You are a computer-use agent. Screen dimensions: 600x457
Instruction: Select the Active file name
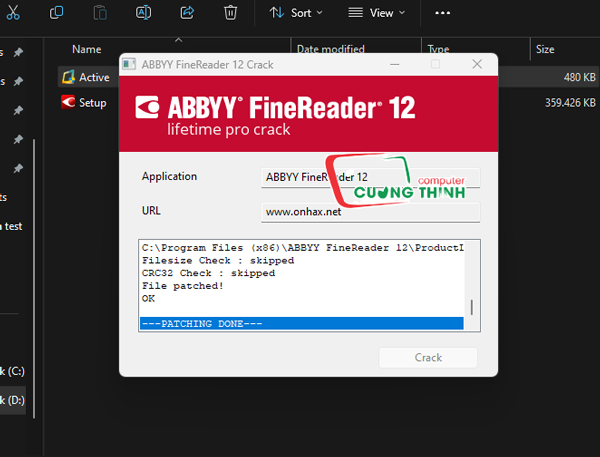click(94, 77)
